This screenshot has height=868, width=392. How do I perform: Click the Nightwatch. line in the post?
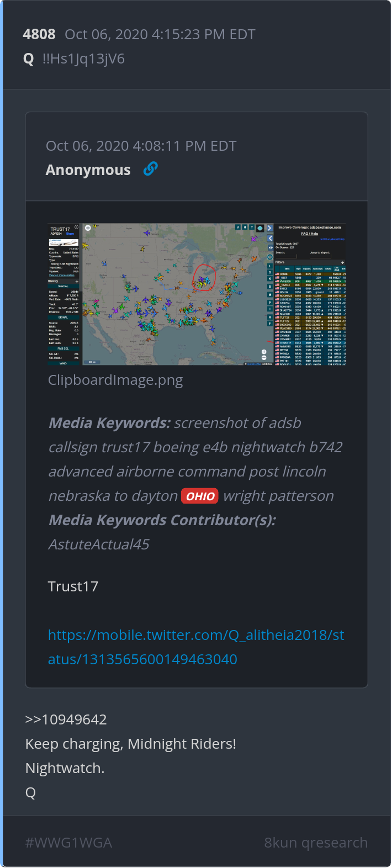(x=65, y=768)
